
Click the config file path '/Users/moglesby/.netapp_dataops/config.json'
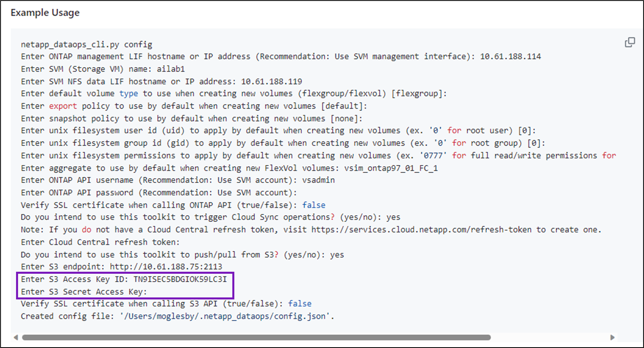225,316
